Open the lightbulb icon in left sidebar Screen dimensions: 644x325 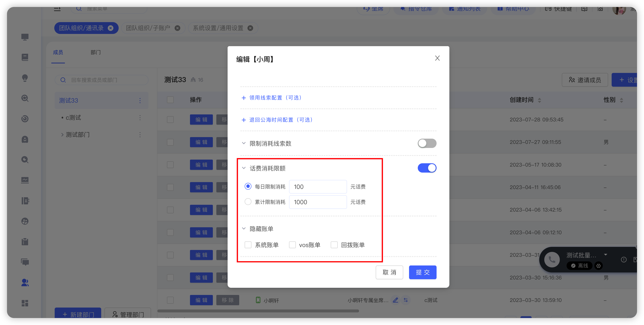coord(25,78)
